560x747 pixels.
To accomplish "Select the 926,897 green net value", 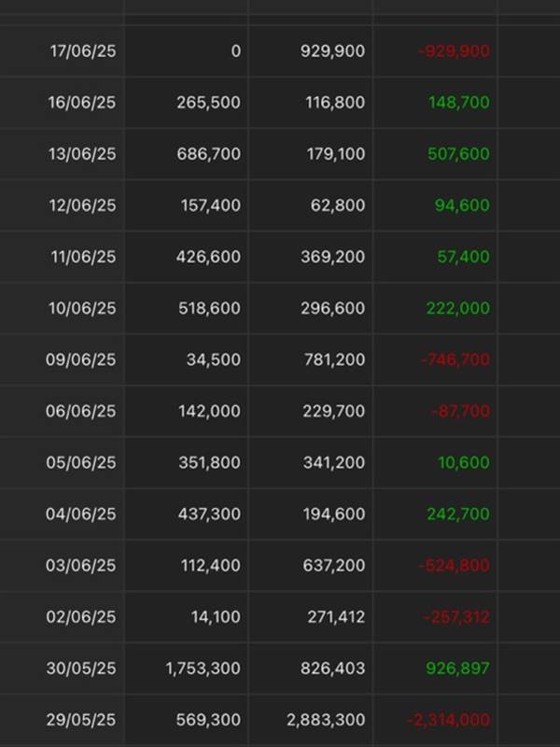I will coord(458,669).
